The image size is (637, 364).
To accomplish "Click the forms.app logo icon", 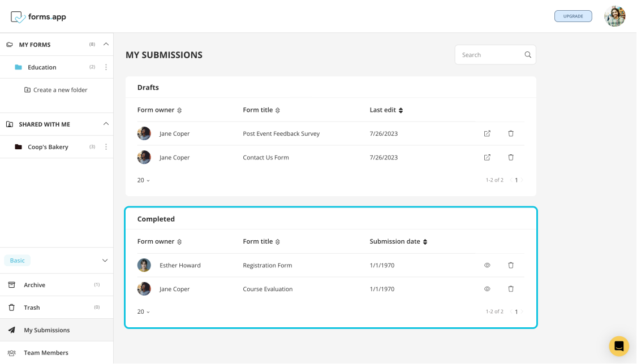I will tap(18, 16).
